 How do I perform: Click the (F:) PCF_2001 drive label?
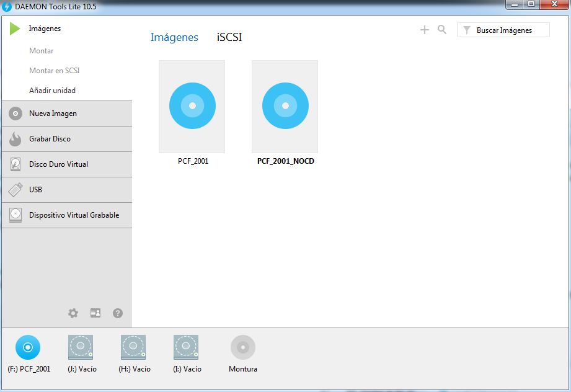point(29,368)
